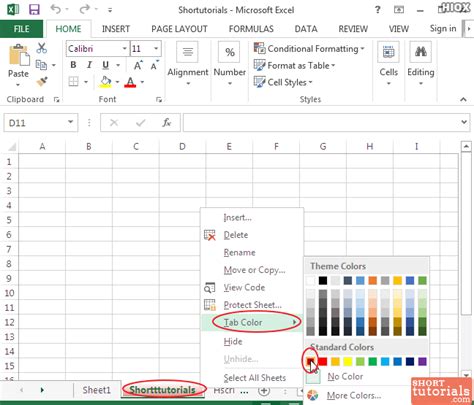Click the New Sheet plus icon
The image size is (474, 405).
[x=264, y=391]
